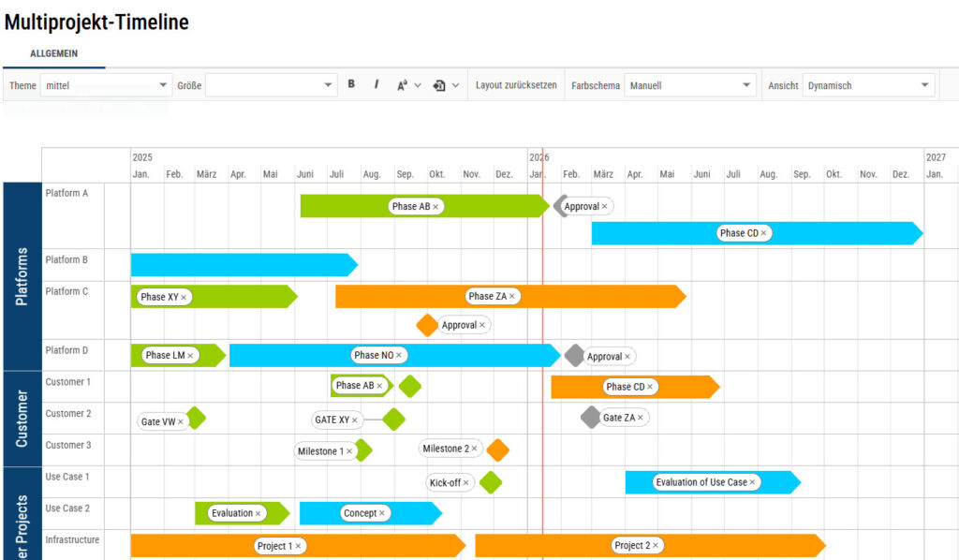The image size is (959, 560).
Task: Click the color transfer icon beside font size
Action: click(x=438, y=84)
